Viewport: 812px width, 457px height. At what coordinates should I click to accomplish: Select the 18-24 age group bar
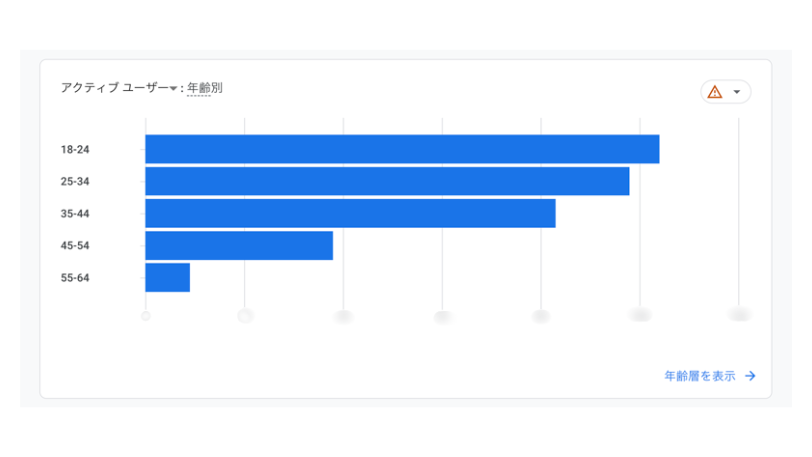[x=402, y=149]
